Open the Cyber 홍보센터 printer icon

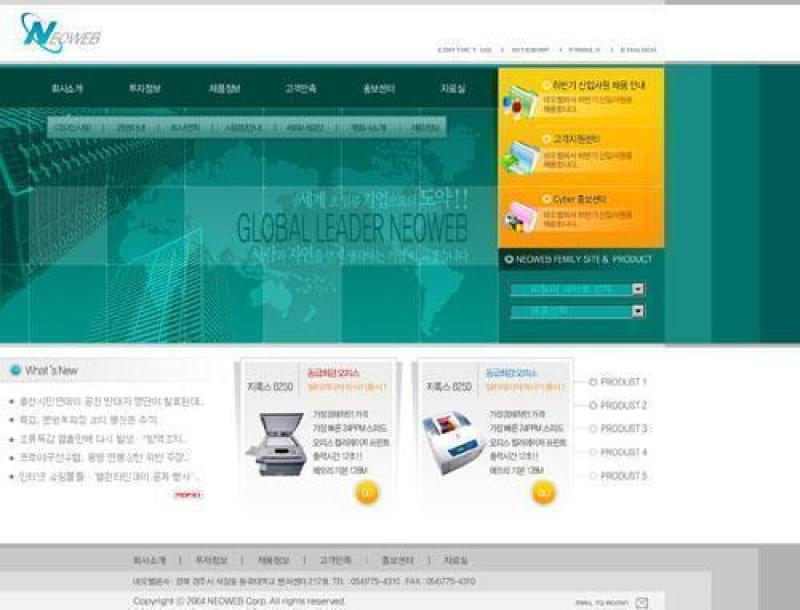pyautogui.click(x=520, y=214)
